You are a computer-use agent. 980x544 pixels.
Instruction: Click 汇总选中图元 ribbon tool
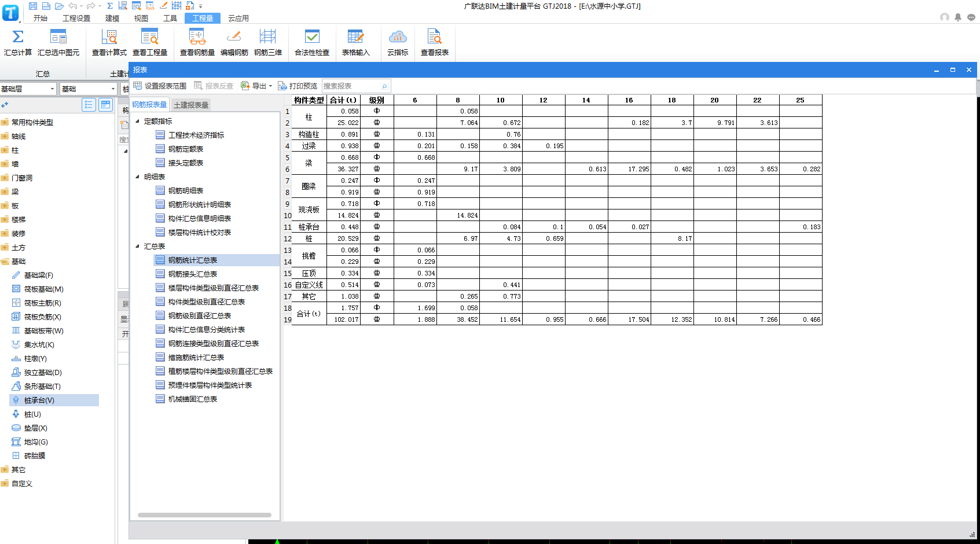(58, 43)
